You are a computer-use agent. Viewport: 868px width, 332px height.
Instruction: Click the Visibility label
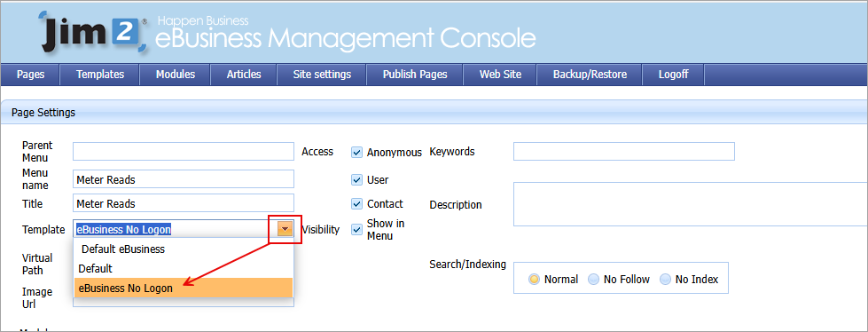point(320,229)
